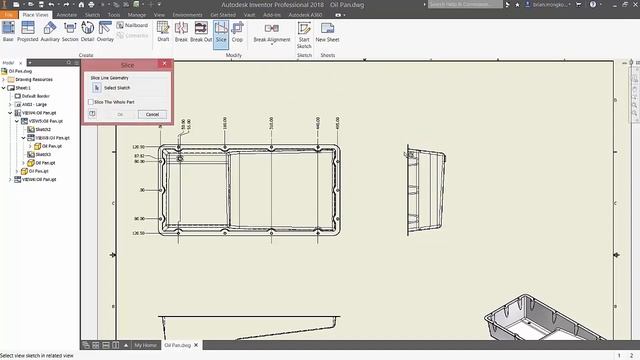
Task: Click the Help question mark icon in title bar
Action: (x=593, y=4)
